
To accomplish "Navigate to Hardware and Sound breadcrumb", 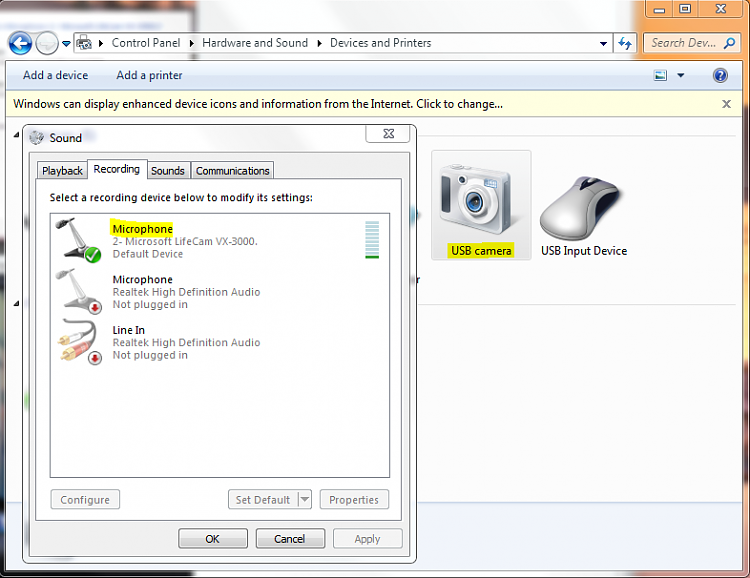I will [x=255, y=43].
